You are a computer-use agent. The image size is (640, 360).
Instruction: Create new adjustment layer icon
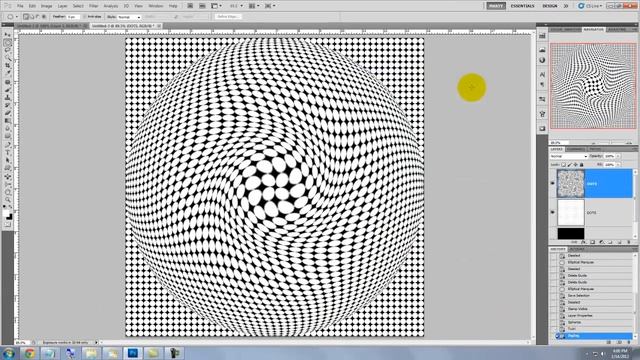(601, 242)
